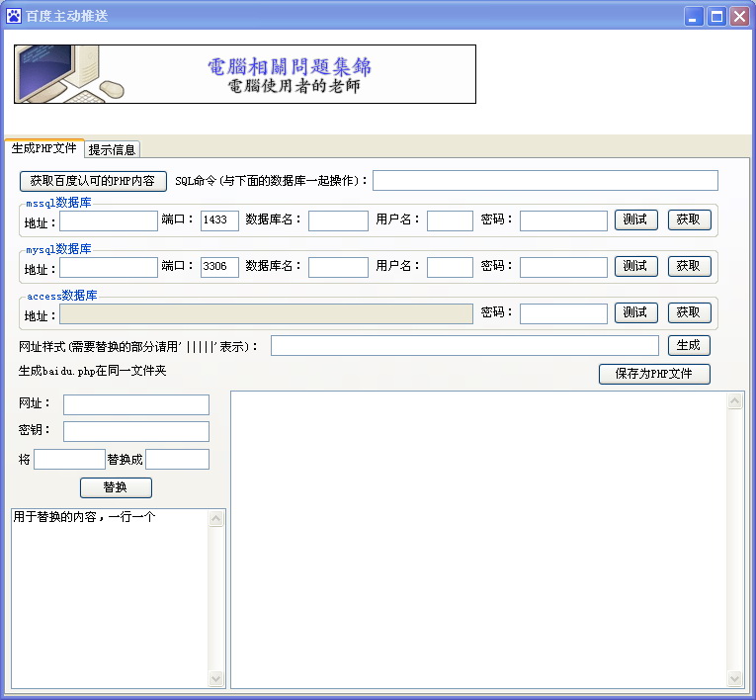Maximize the 百度主动推送 window
This screenshot has width=756, height=700.
[x=716, y=17]
